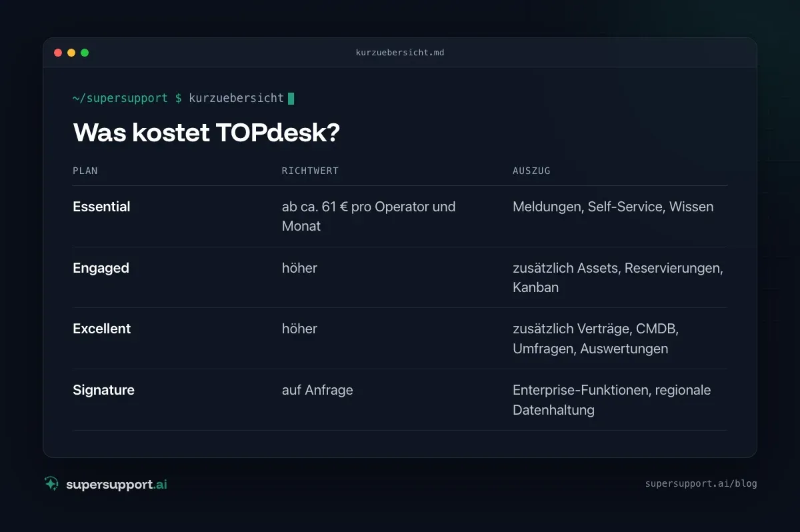The image size is (800, 532).
Task: Click the green maximize window dot
Action: pyautogui.click(x=85, y=53)
